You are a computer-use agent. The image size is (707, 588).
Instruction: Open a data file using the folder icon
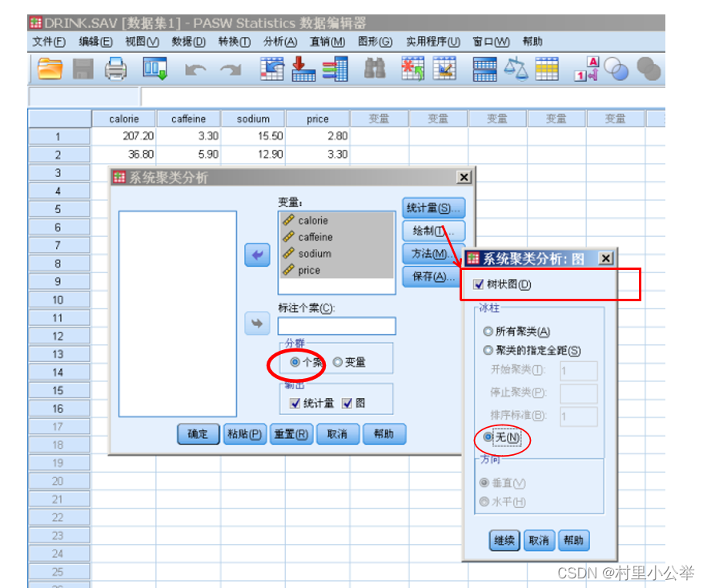coord(50,70)
